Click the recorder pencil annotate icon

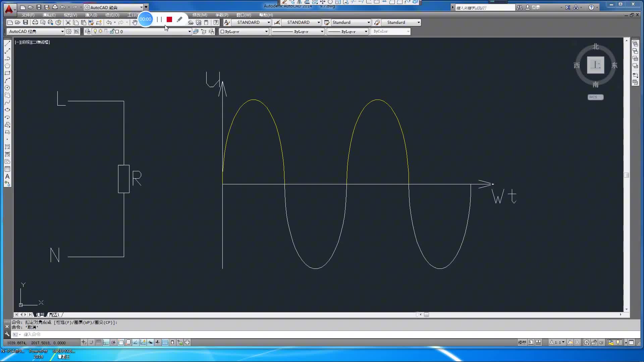(x=180, y=19)
